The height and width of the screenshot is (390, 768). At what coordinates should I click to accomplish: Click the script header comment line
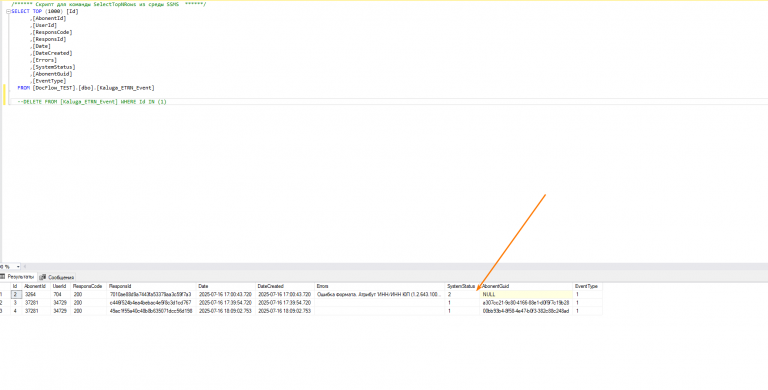click(109, 4)
